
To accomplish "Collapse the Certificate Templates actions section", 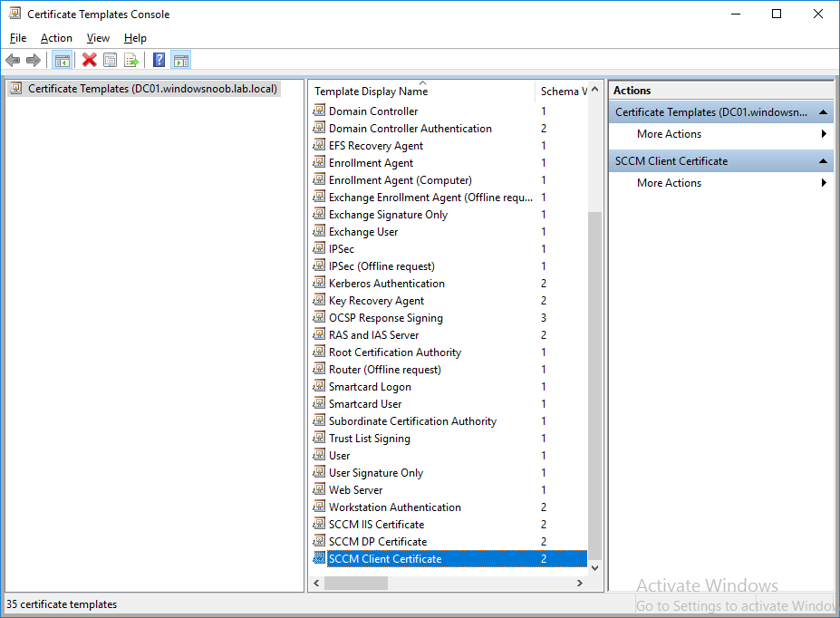I will point(824,112).
